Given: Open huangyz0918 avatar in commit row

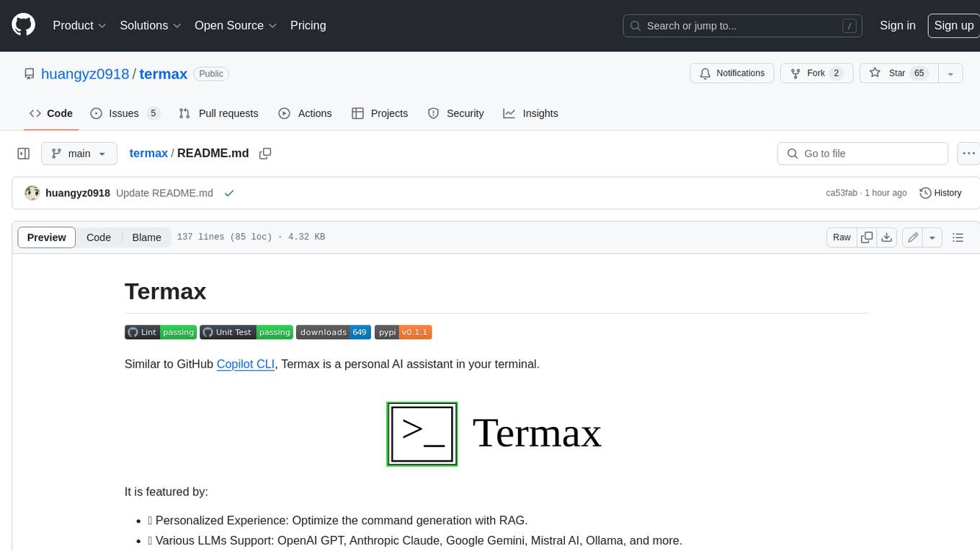Looking at the screenshot, I should coord(32,193).
